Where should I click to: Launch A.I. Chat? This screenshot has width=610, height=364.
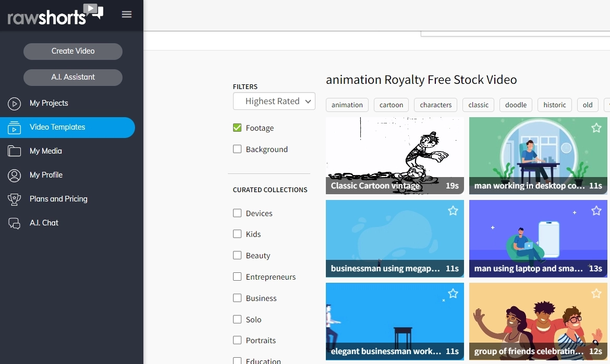coord(44,223)
